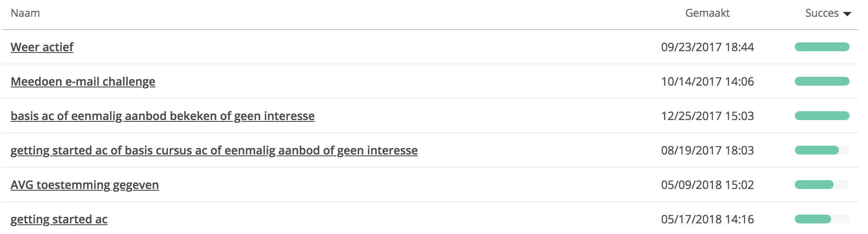This screenshot has height=234, width=868.
Task: Click success bar for row created 12/25/2017
Action: pyautogui.click(x=822, y=116)
